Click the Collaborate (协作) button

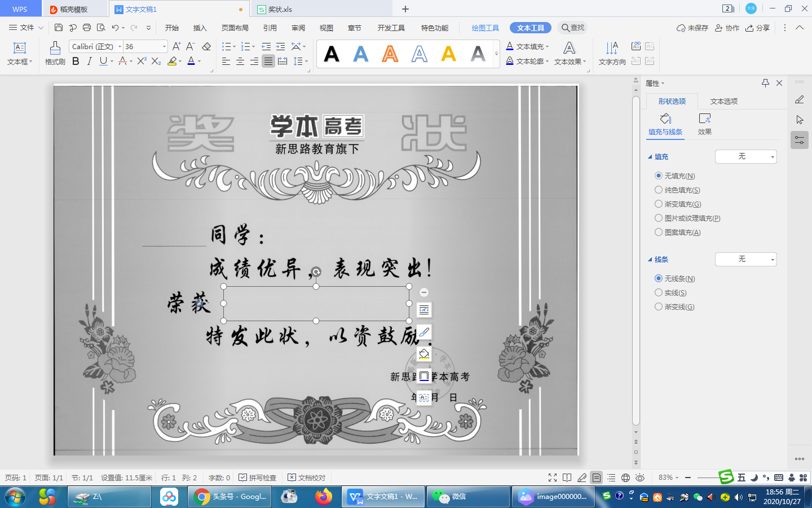pos(727,28)
